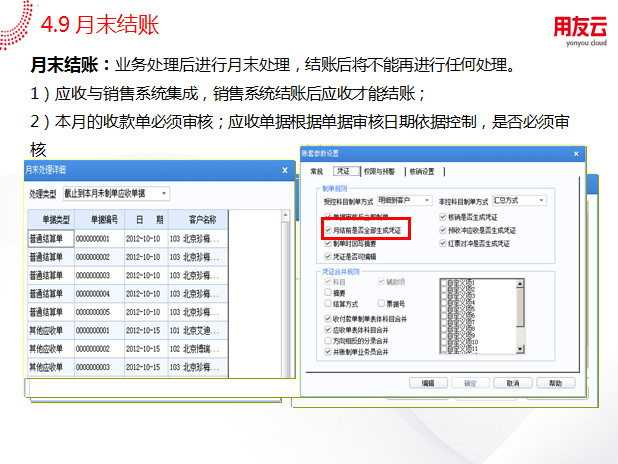This screenshot has width=618, height=464.
Task: Click the 自定义项 list scroll-down arrow
Action: 520,349
